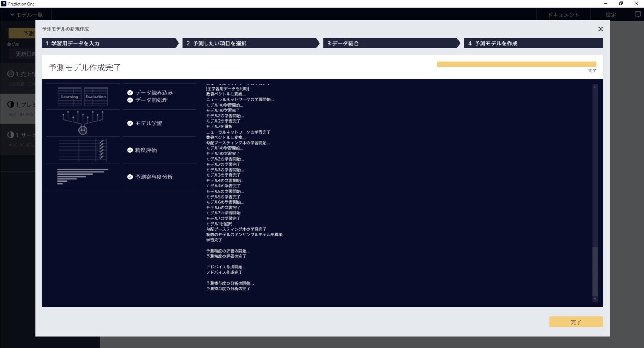Close the 予測モデルの新規作成 dialog
Screen dimensions: 644x348
(600, 29)
